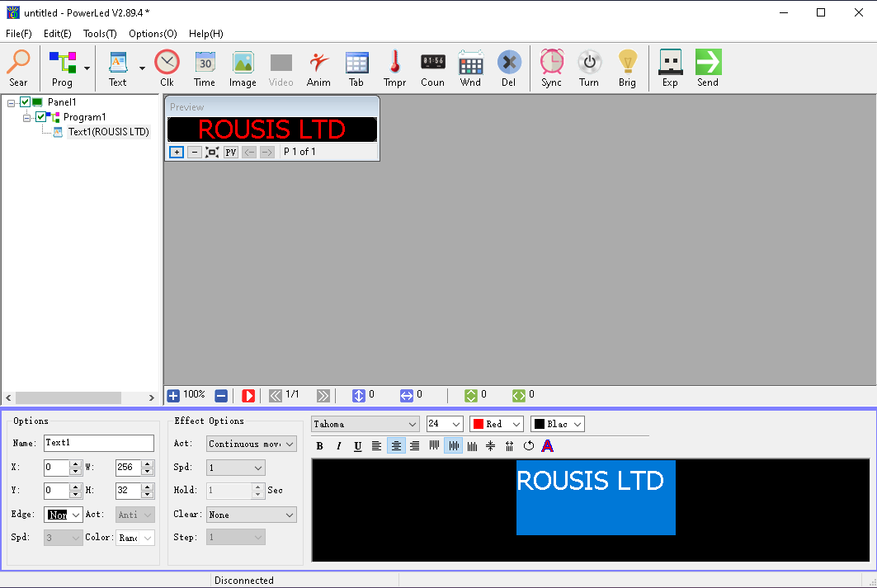The image size is (877, 588).
Task: Go to next page double-arrow
Action: pos(323,396)
